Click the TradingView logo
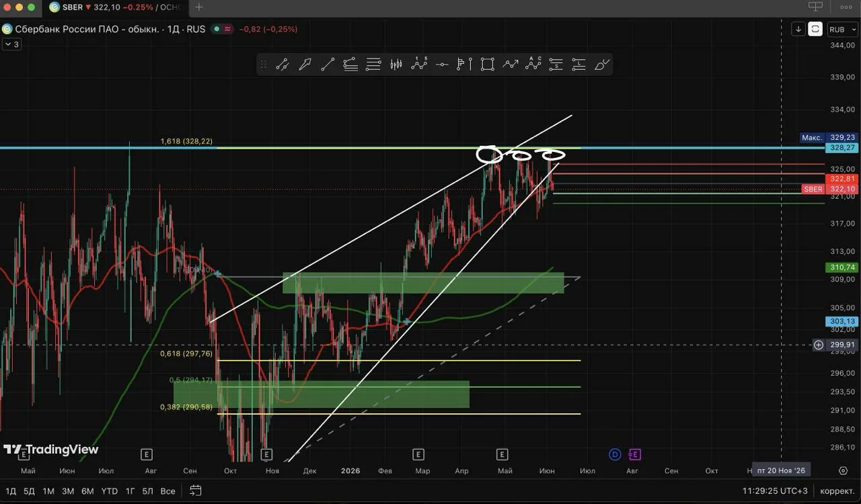This screenshot has width=861, height=504. (x=51, y=450)
